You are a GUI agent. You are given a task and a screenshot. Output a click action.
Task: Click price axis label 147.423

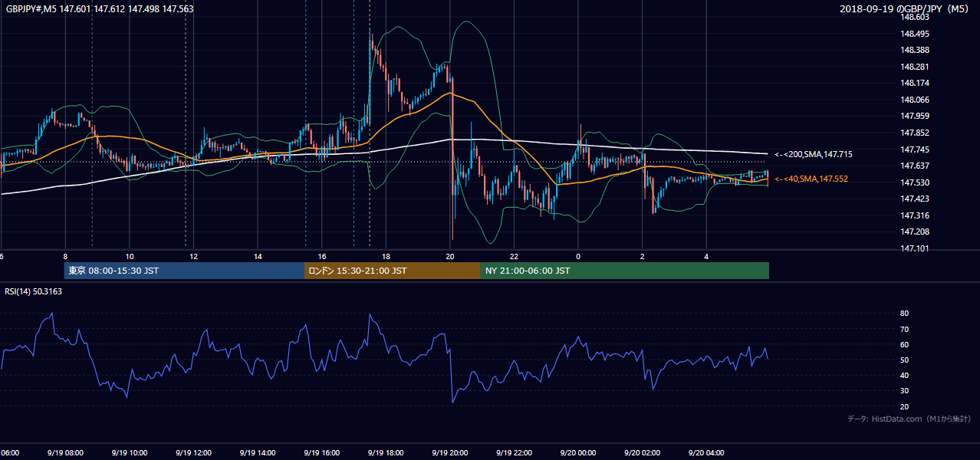tap(914, 199)
